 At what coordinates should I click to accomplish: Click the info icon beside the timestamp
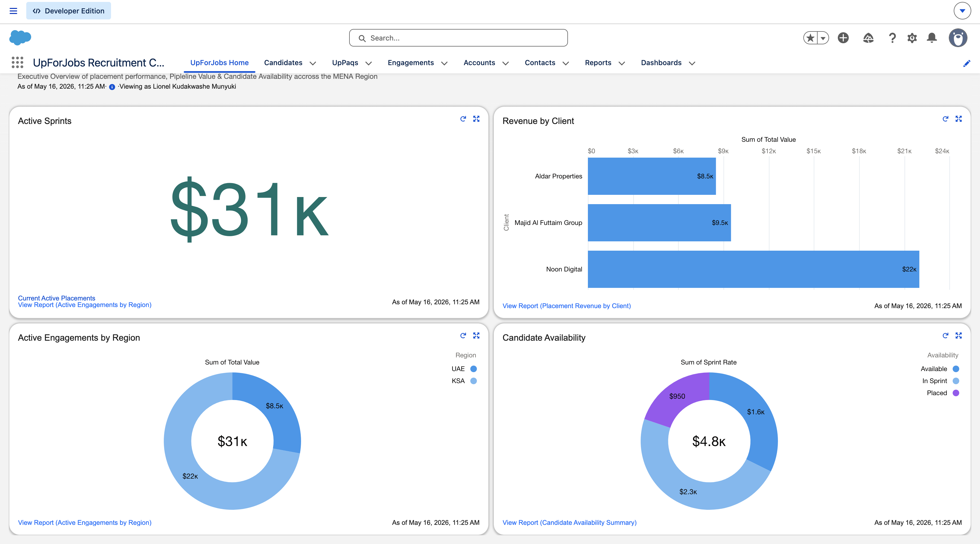(112, 87)
